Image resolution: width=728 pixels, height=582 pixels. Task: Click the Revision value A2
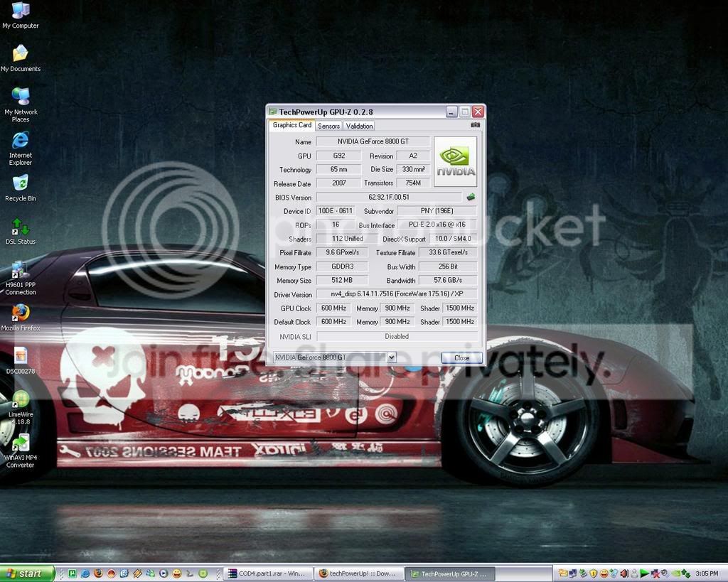coord(413,156)
